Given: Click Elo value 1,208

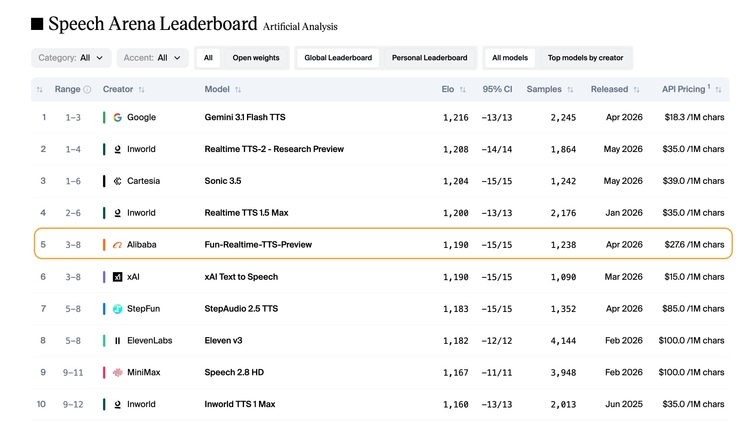Looking at the screenshot, I should (x=456, y=149).
